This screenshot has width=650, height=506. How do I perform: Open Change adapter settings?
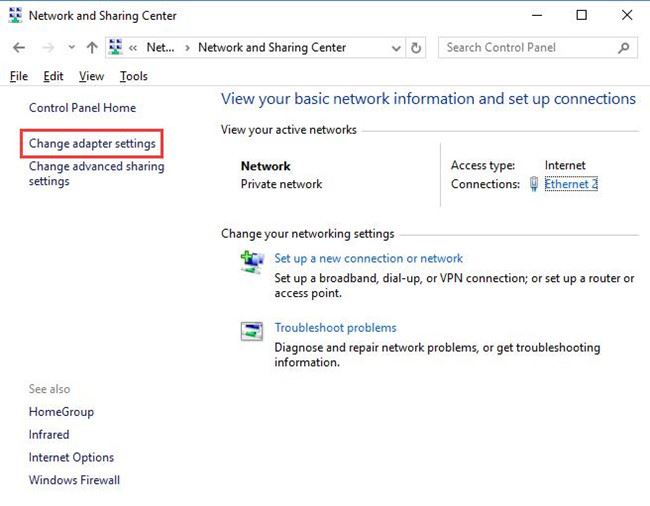click(92, 144)
